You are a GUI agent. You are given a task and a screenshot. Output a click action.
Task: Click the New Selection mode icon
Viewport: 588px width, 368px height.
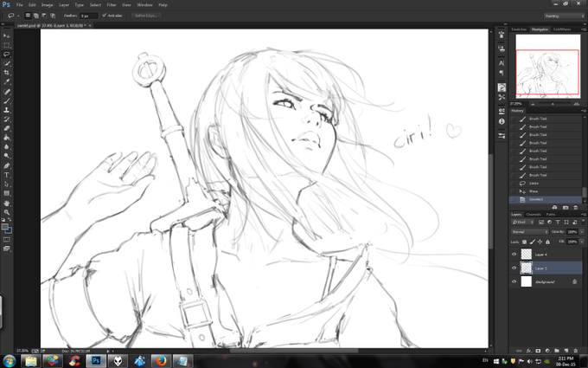tap(28, 16)
